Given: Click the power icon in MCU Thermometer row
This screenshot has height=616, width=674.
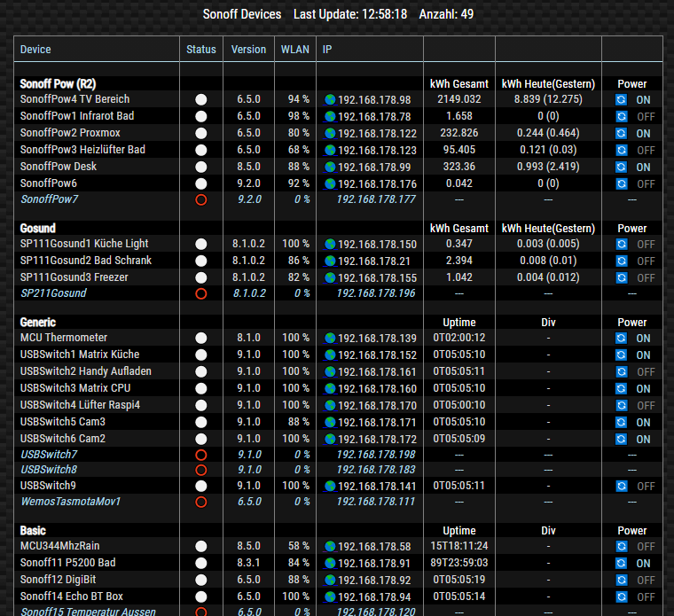Looking at the screenshot, I should click(622, 339).
